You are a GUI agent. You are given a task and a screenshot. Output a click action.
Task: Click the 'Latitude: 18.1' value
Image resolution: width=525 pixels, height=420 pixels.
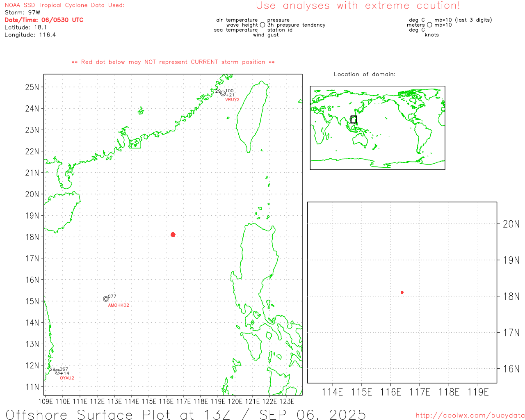[x=25, y=27]
